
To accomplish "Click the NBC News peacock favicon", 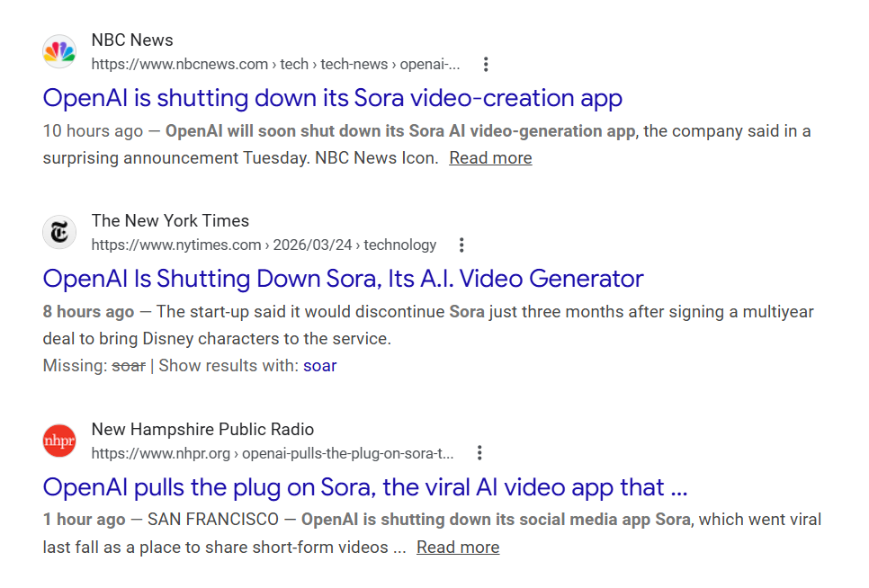I will pos(59,51).
